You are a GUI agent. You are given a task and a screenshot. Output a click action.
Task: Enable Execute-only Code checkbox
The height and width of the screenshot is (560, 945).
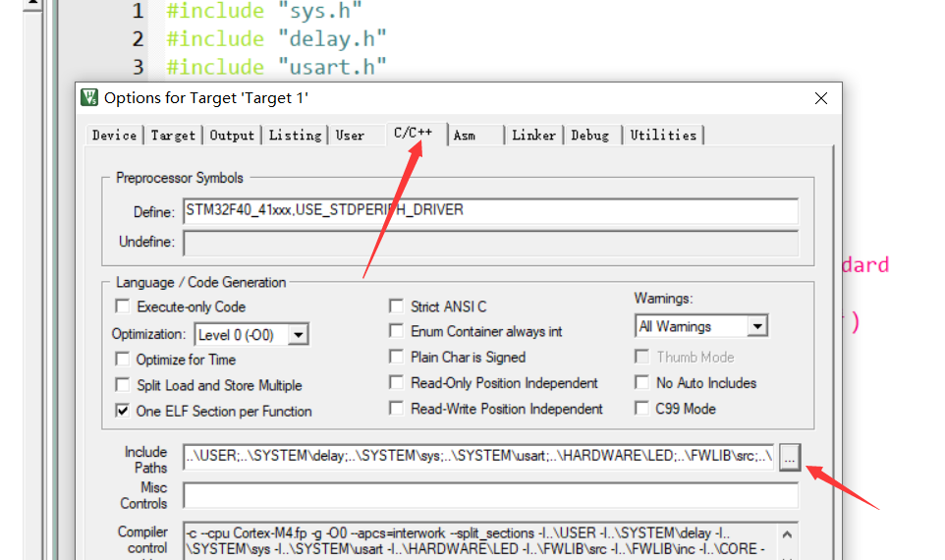[x=123, y=307]
